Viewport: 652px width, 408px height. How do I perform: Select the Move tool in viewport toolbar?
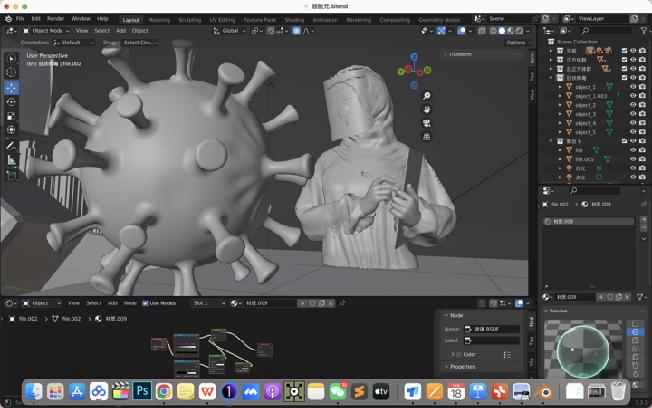coord(11,87)
